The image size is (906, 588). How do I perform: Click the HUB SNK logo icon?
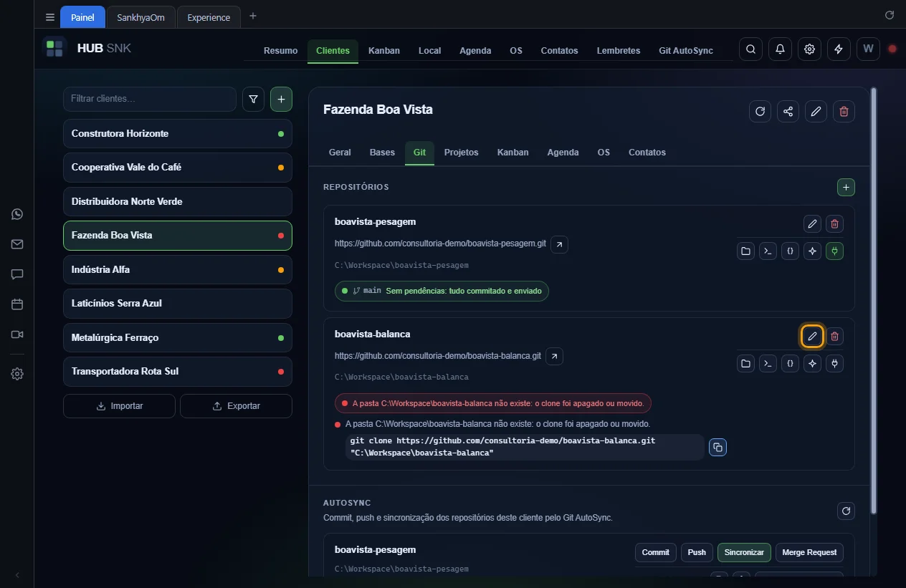tap(54, 49)
